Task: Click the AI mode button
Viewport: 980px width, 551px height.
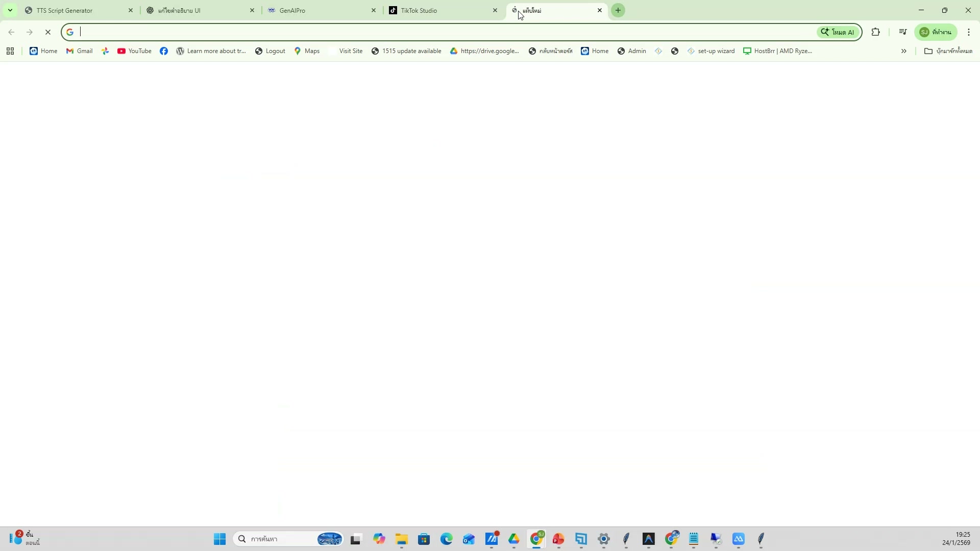Action: coord(838,32)
